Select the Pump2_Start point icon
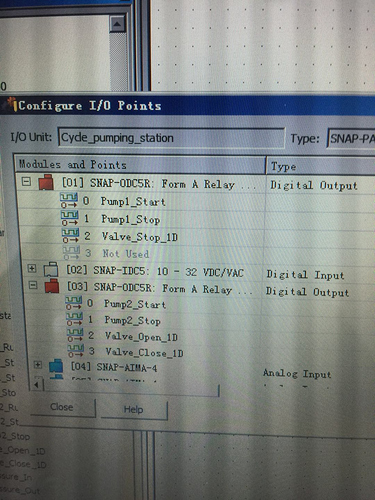This screenshot has height=500, width=375. (x=74, y=303)
